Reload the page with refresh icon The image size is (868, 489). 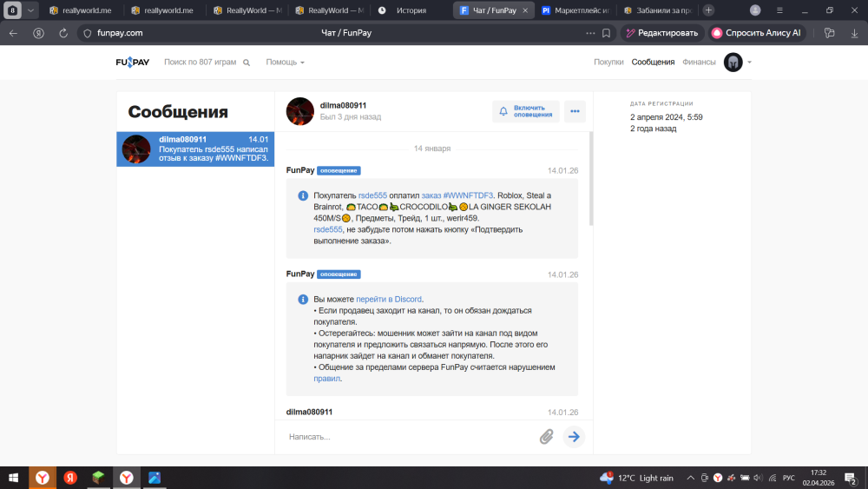pyautogui.click(x=63, y=33)
